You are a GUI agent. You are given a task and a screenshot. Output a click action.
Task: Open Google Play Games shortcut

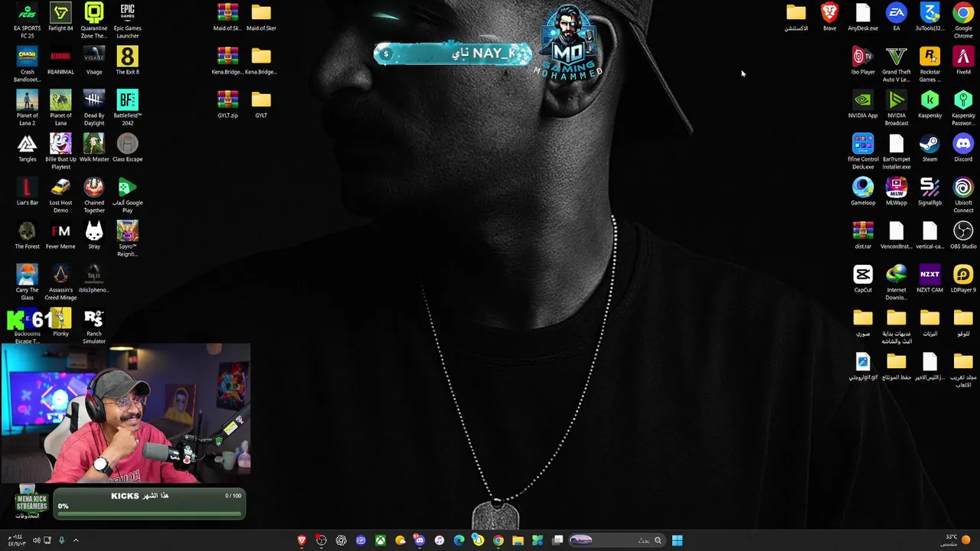(x=128, y=195)
